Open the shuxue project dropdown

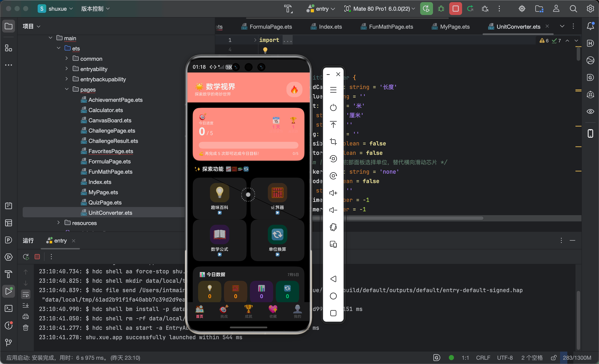click(55, 9)
